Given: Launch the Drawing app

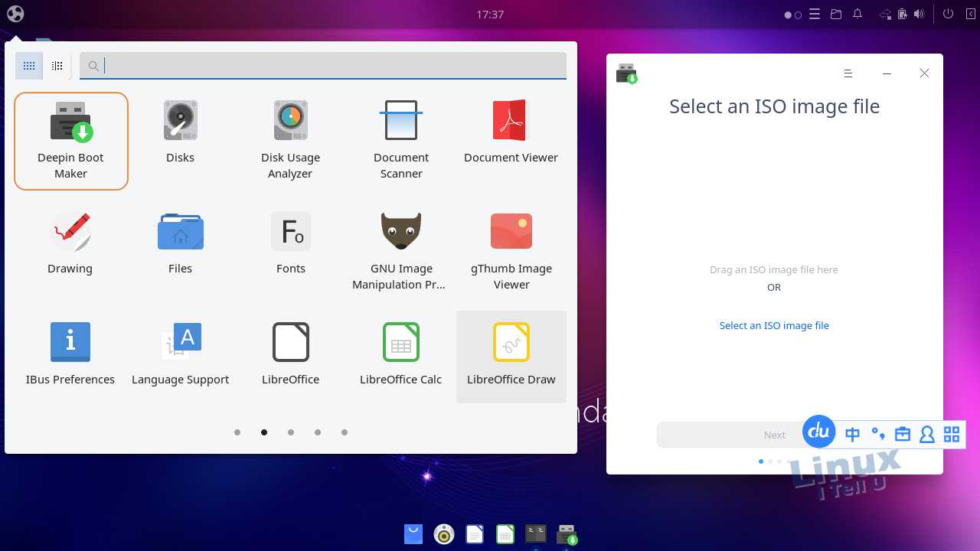Looking at the screenshot, I should pyautogui.click(x=70, y=245).
